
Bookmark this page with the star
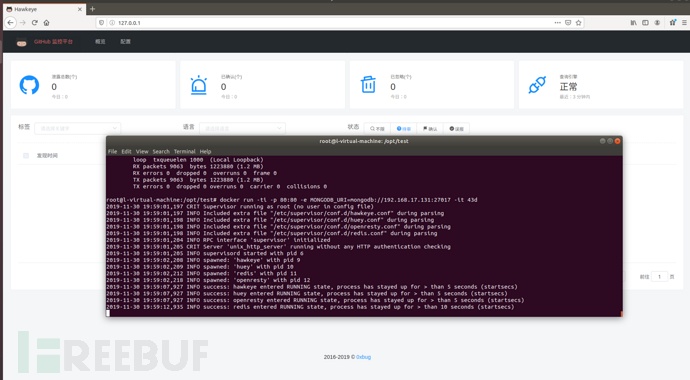pyautogui.click(x=579, y=22)
